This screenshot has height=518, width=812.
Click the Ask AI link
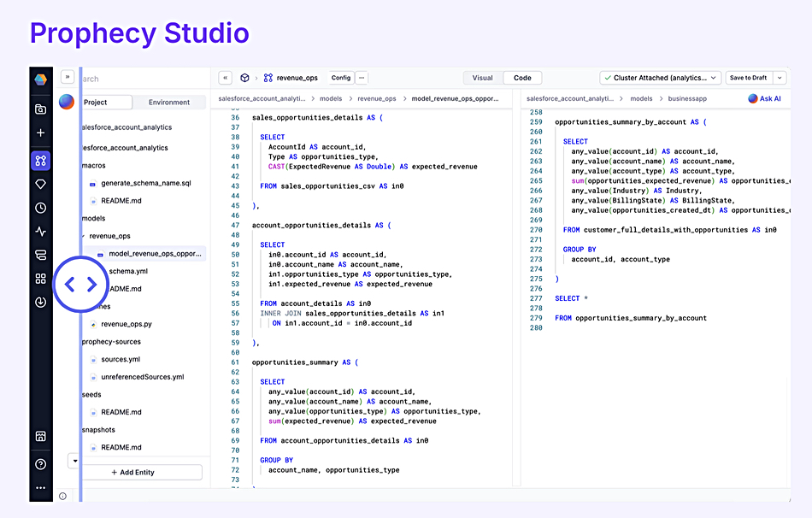tap(770, 98)
